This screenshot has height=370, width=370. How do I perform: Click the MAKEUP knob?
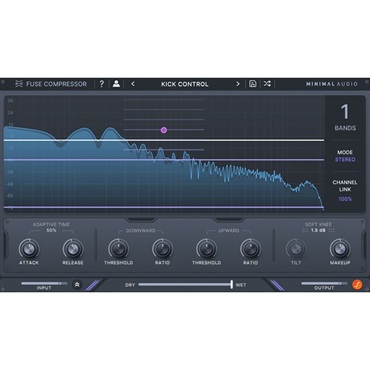pos(340,249)
